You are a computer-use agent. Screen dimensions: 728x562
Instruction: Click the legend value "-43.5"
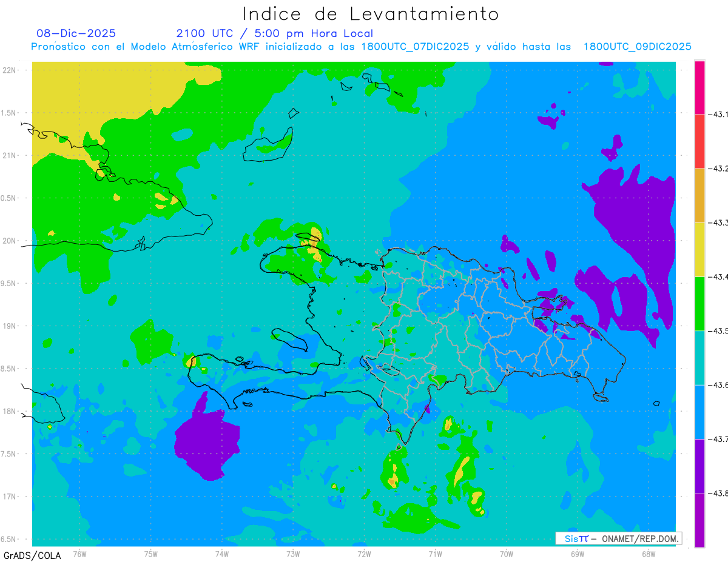[718, 331]
